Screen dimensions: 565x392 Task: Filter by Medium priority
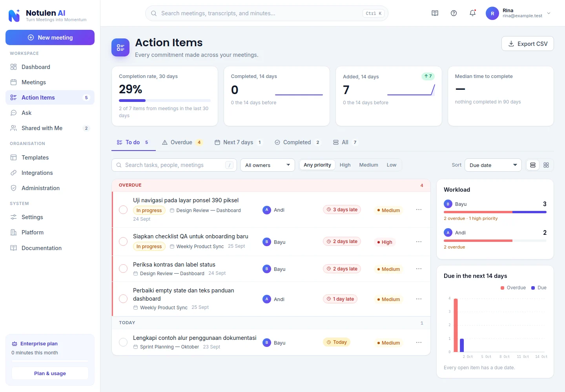click(369, 165)
